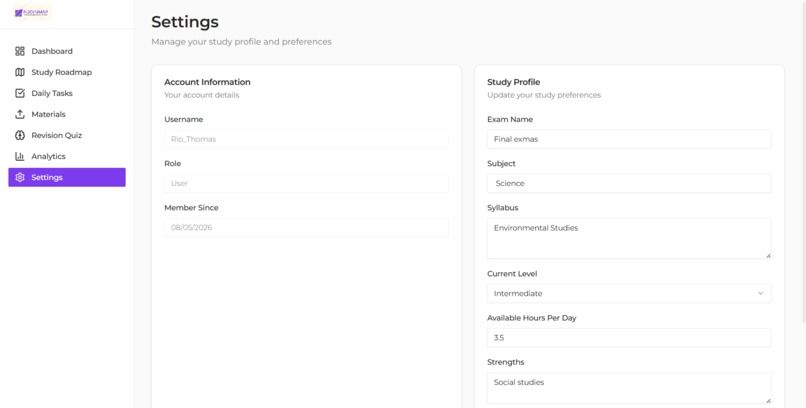The height and width of the screenshot is (408, 806).
Task: Click the Member Since date field
Action: (x=306, y=227)
